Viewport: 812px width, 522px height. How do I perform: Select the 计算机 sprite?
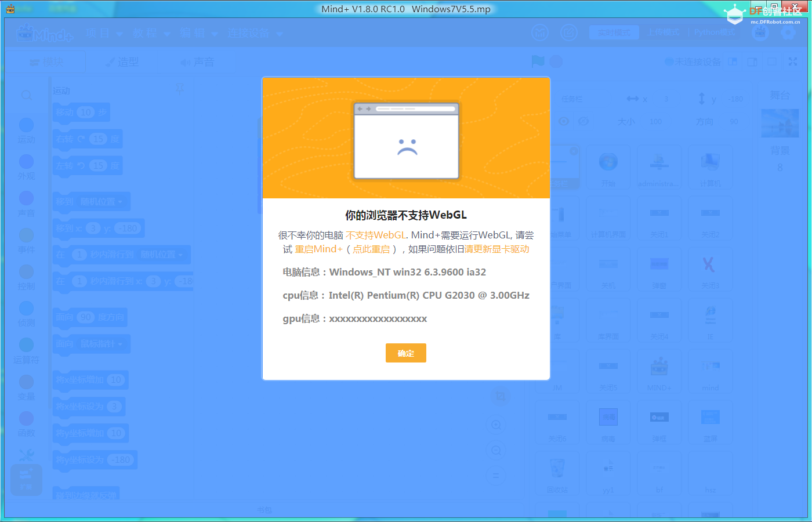[x=710, y=168]
